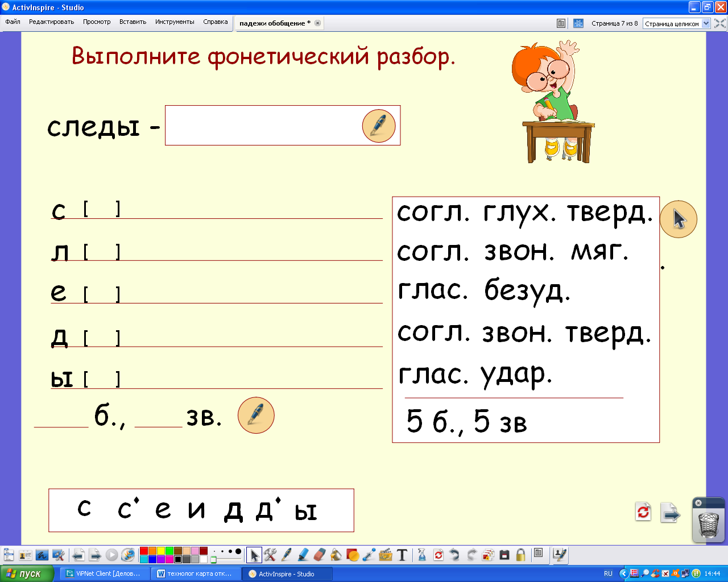The height and width of the screenshot is (582, 728).
Task: Select the text согл. глух. тверд.
Action: [x=525, y=213]
